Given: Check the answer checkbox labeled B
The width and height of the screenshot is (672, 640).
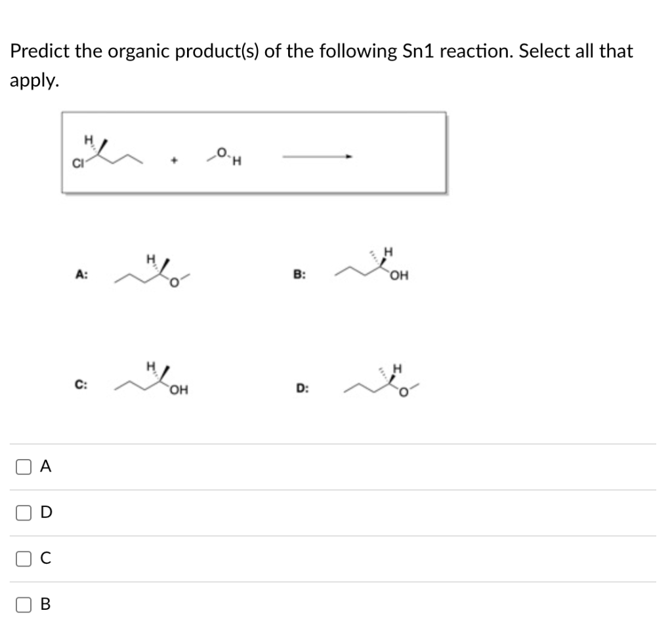Looking at the screenshot, I should 24,604.
